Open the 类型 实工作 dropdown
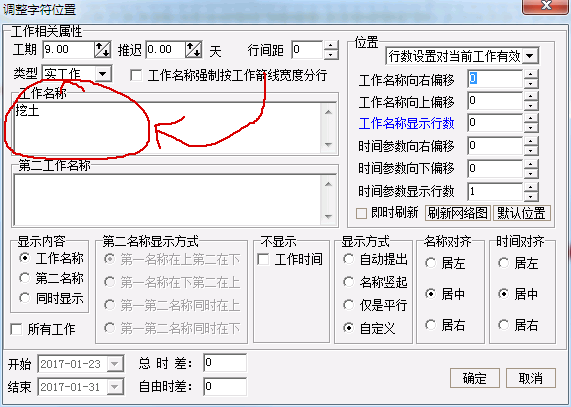This screenshot has width=571, height=407. [103, 74]
